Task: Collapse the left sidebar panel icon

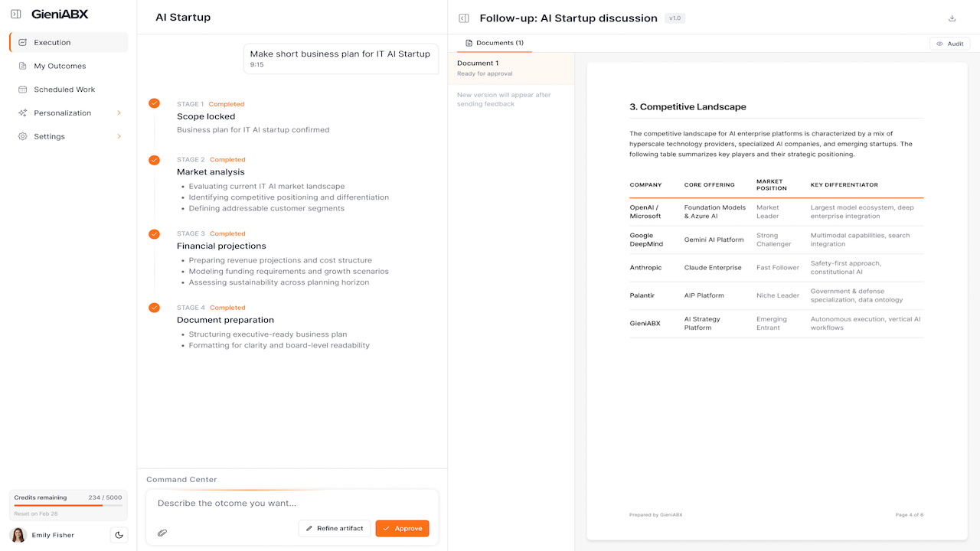Action: [15, 14]
